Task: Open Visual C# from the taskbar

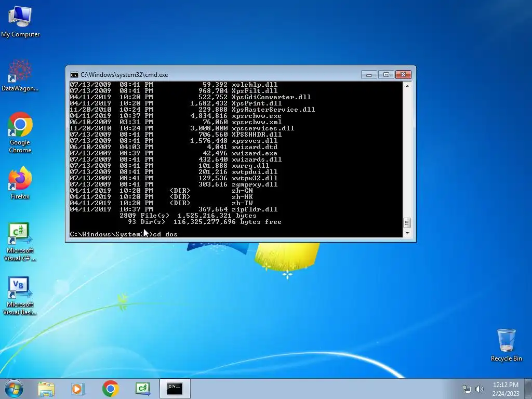Action: (x=142, y=389)
